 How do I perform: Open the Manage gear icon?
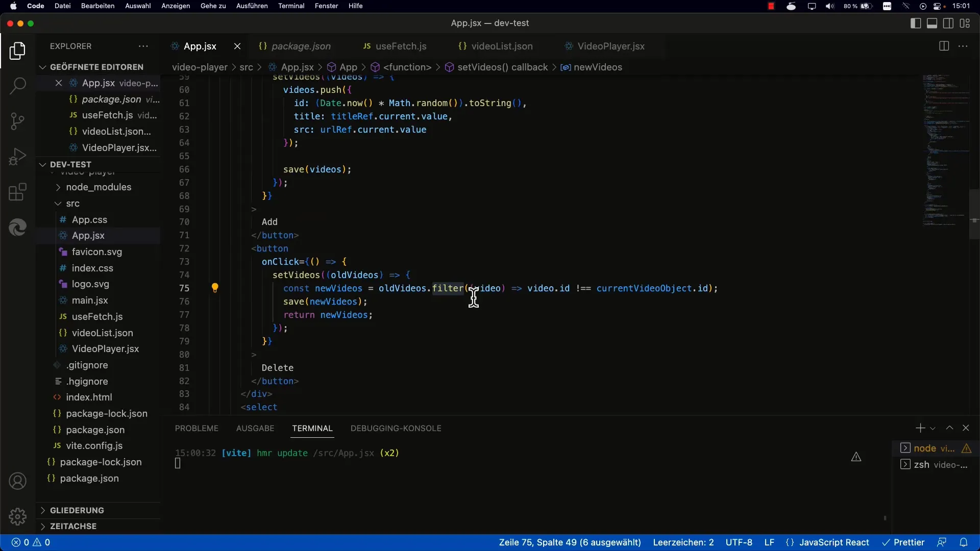(17, 516)
